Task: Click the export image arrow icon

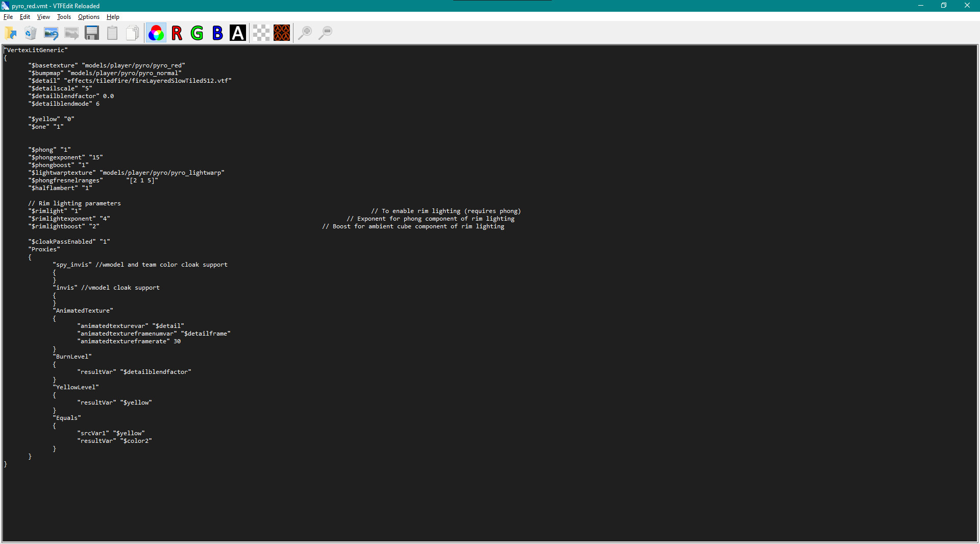Action: pyautogui.click(x=71, y=33)
